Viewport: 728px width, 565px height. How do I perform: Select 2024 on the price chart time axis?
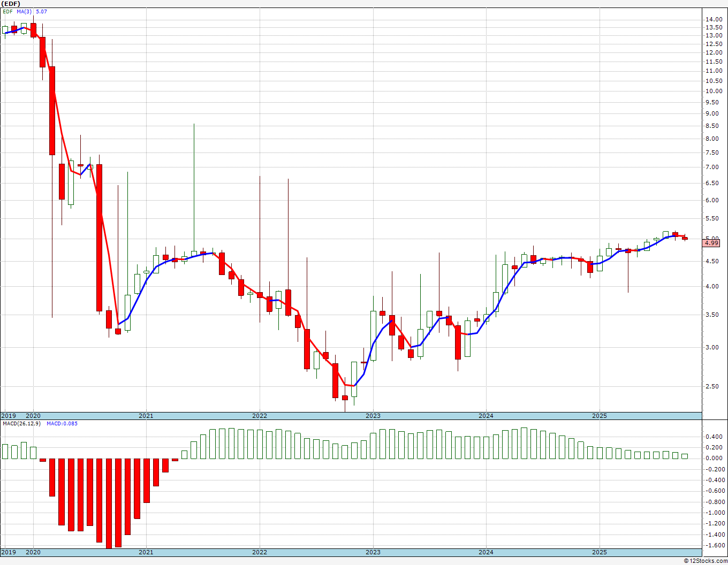coord(486,416)
